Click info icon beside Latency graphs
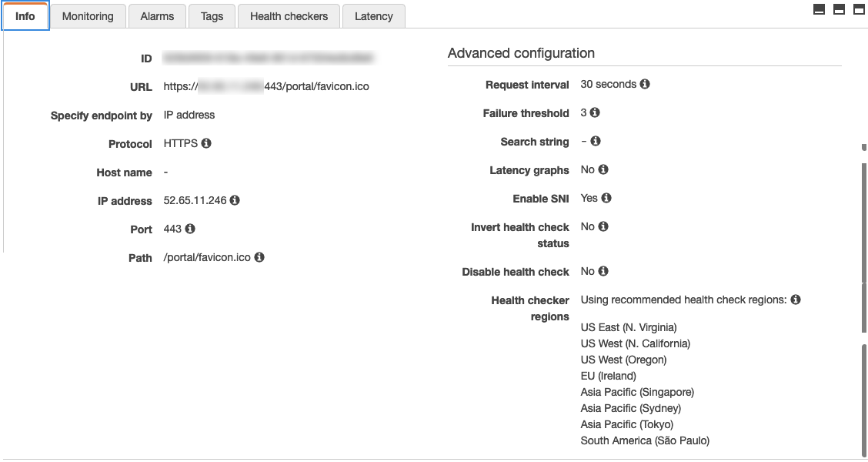This screenshot has height=462, width=868. 603,169
